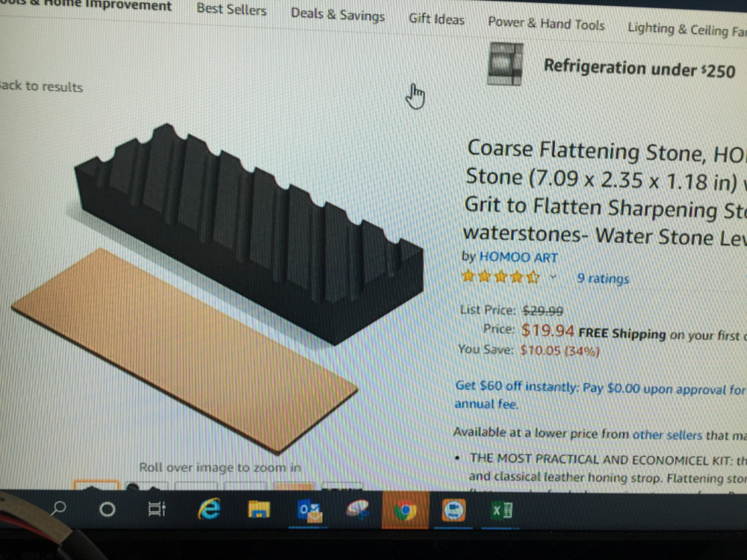Open Internet Explorer from the taskbar
This screenshot has height=560, width=747.
coord(208,509)
